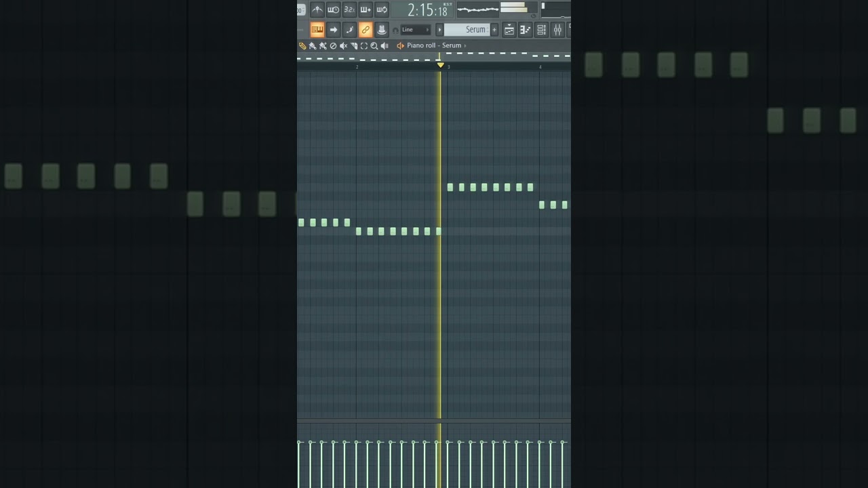
Task: Toggle typing keyboard to piano
Action: 317,29
